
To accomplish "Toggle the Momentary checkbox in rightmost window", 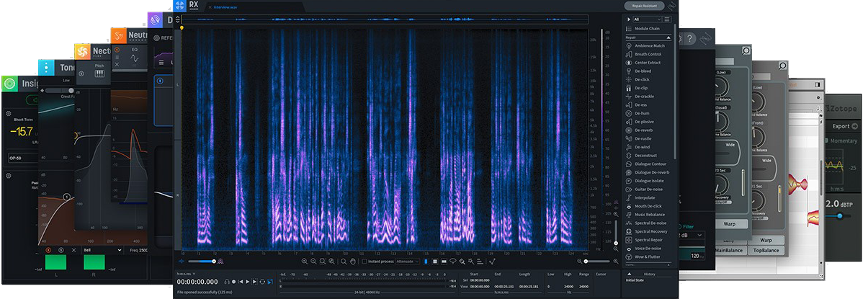I will click(x=827, y=140).
